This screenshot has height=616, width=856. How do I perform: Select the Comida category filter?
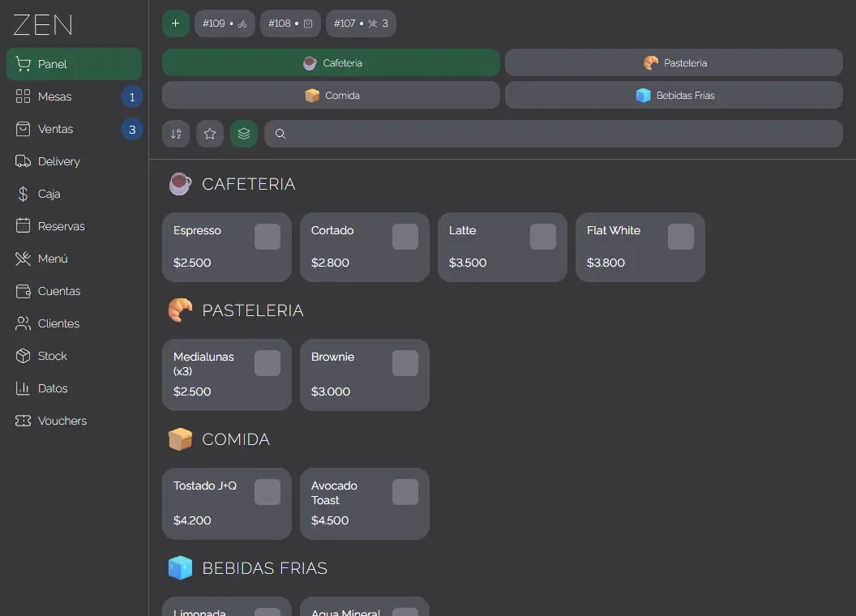pyautogui.click(x=331, y=95)
